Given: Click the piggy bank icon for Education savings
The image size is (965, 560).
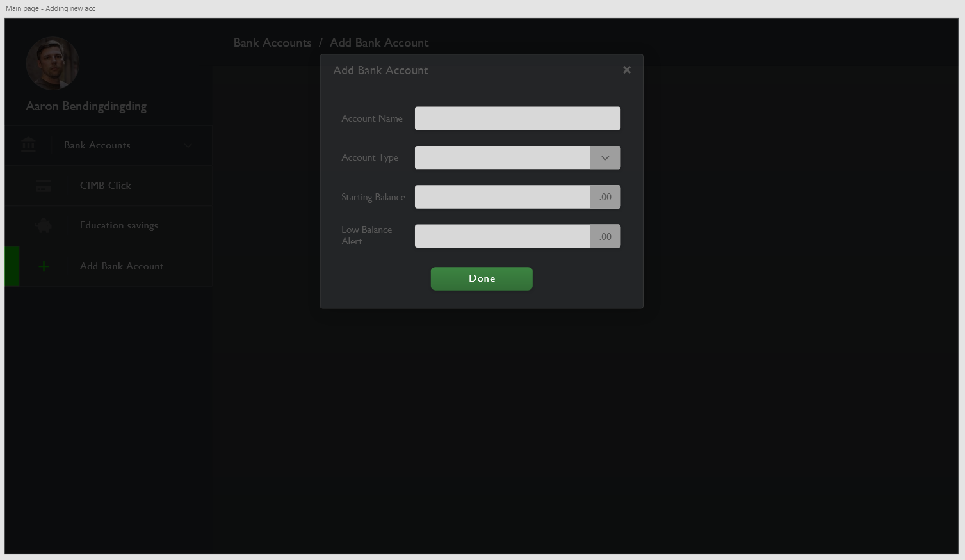Looking at the screenshot, I should tap(43, 225).
